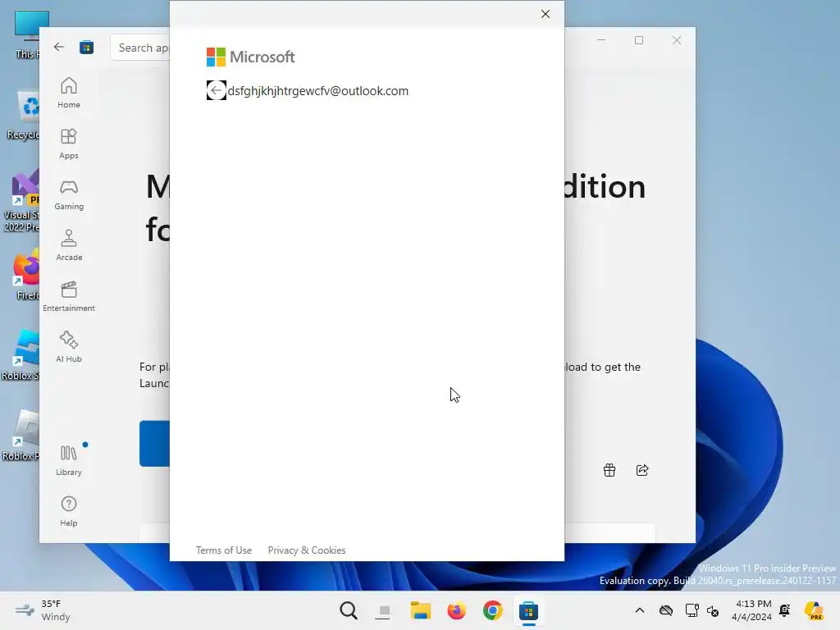
Task: Open Task View from taskbar
Action: (x=384, y=610)
